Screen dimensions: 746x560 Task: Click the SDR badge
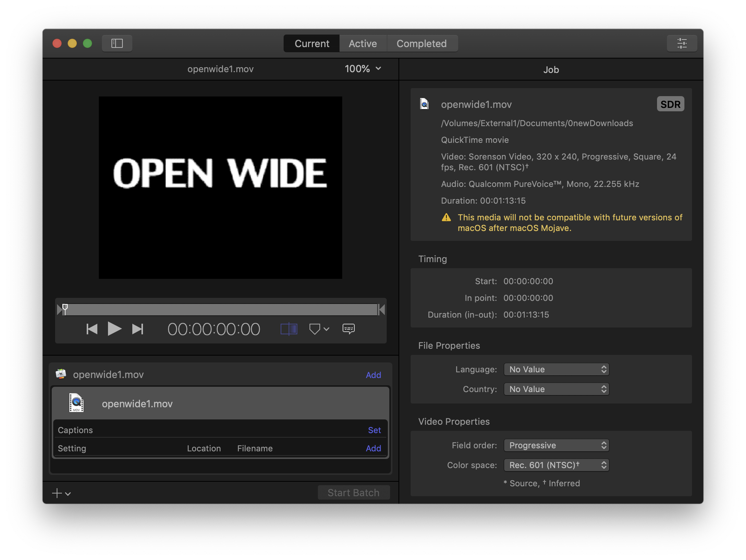click(x=670, y=104)
